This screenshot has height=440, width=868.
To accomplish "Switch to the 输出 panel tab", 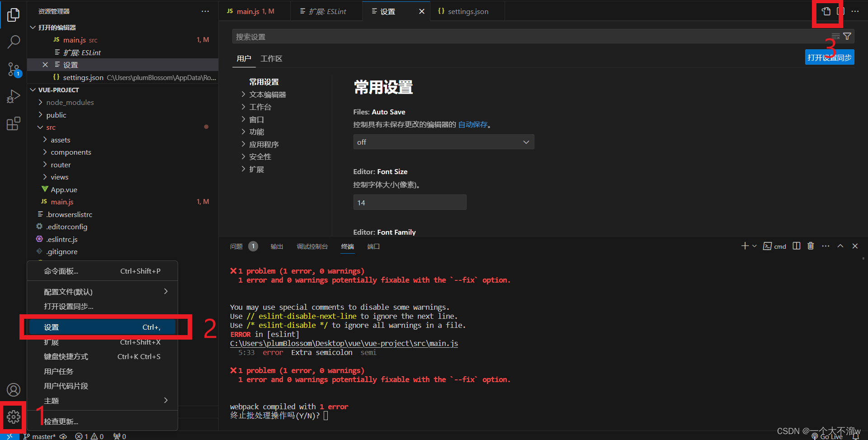I will [277, 246].
